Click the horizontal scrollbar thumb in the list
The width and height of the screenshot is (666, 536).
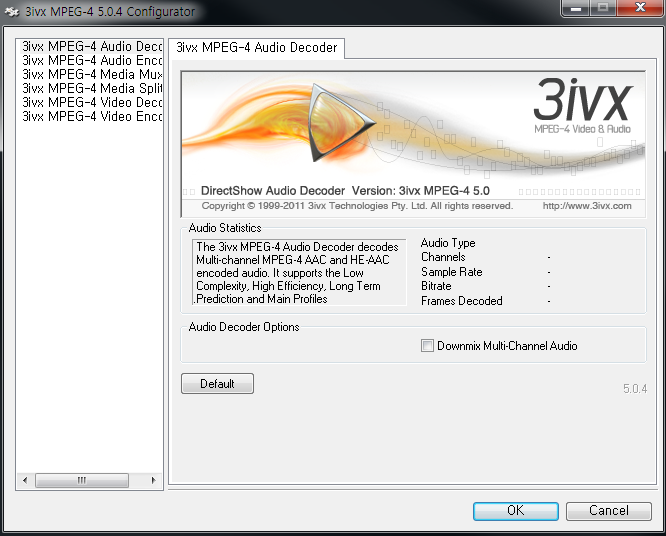82,480
